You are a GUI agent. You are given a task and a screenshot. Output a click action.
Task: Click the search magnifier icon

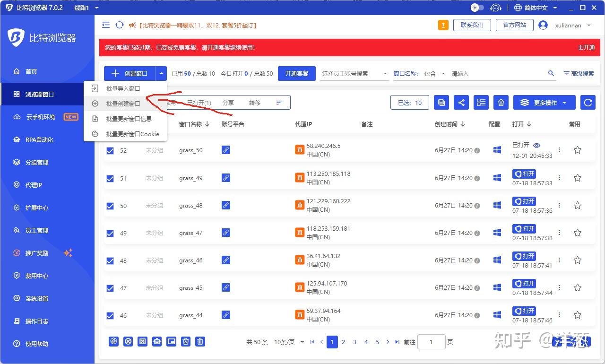[x=551, y=73]
